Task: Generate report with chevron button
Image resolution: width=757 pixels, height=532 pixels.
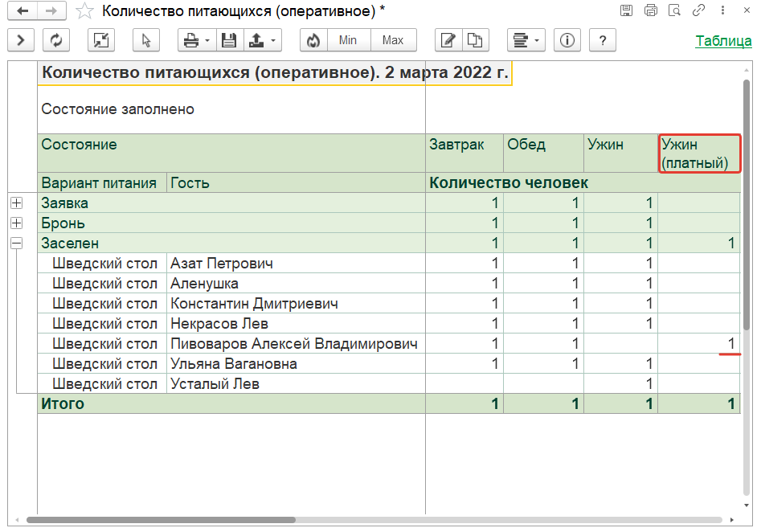Action: (x=21, y=40)
